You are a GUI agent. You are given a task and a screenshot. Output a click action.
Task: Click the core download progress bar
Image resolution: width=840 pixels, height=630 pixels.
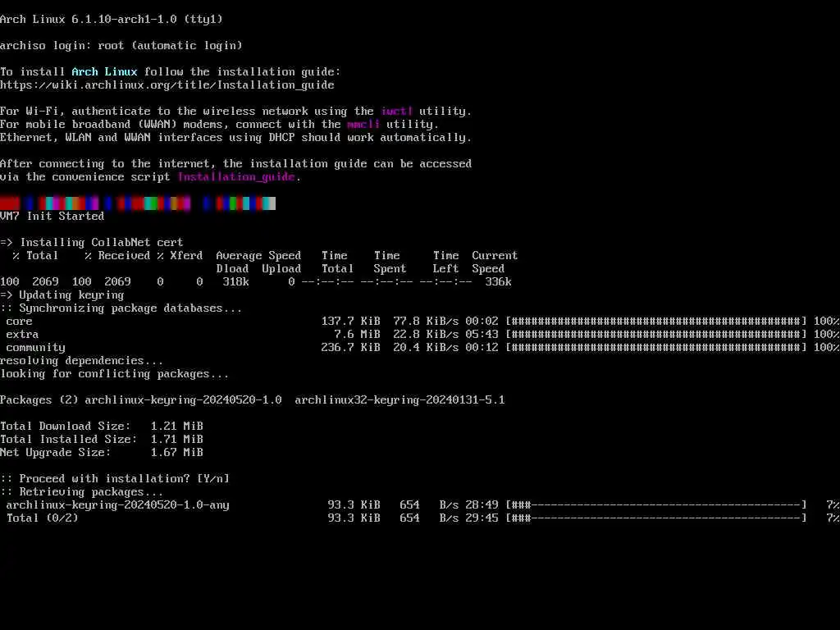tap(656, 322)
